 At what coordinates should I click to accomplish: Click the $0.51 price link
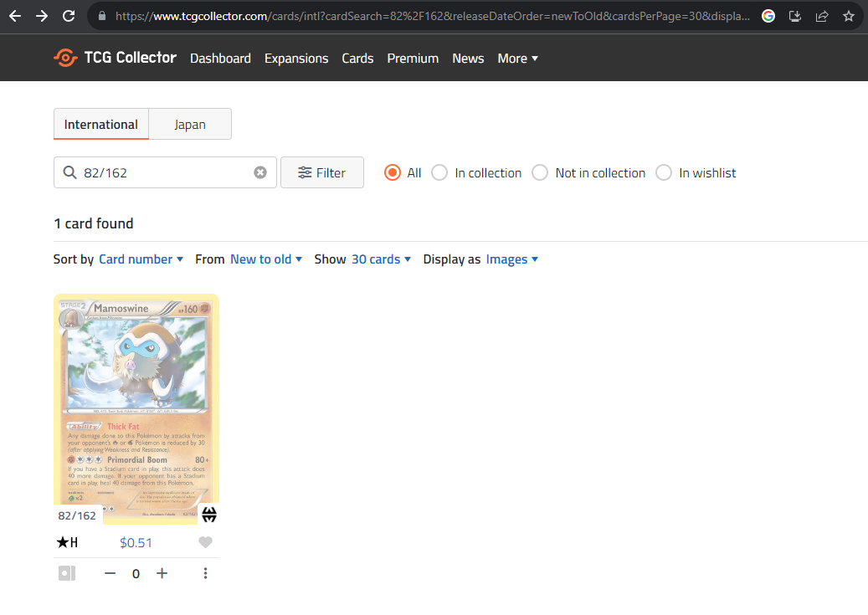pos(136,542)
